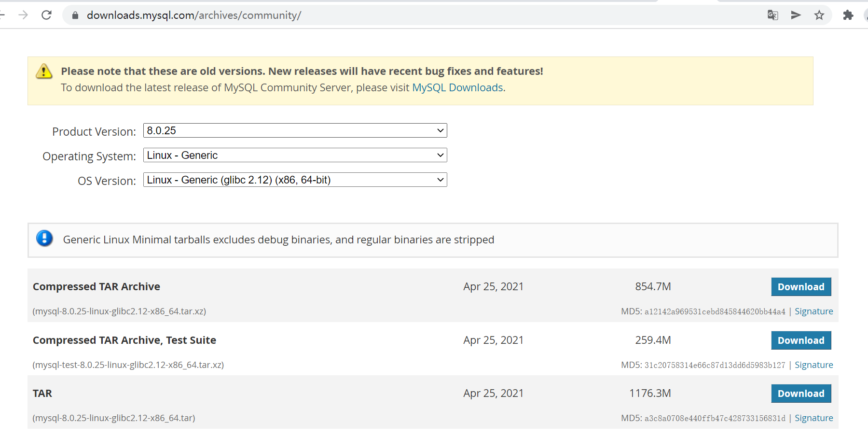Open the extensions puzzle icon
868x437 pixels.
[848, 15]
